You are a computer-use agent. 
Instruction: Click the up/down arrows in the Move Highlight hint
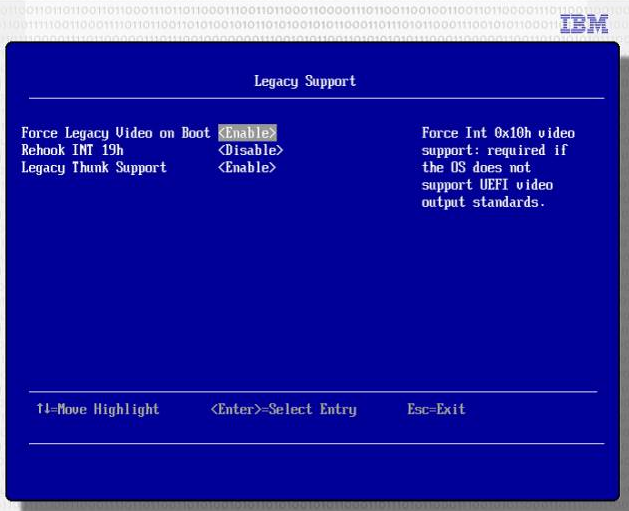coord(40,409)
